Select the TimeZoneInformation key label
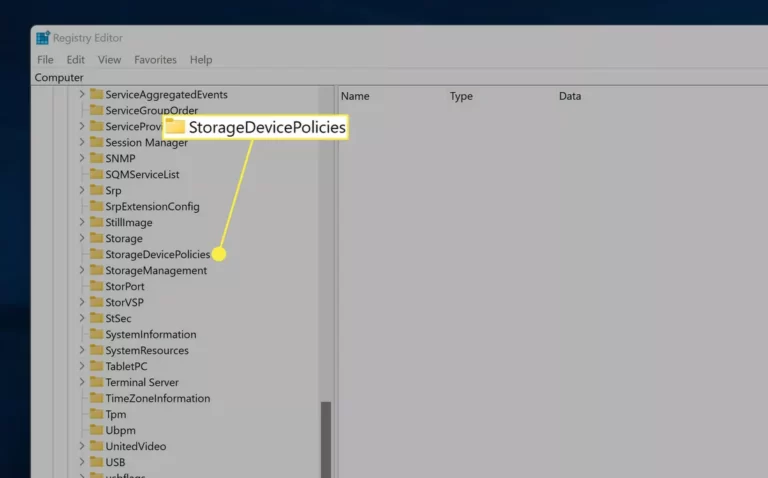 (158, 398)
